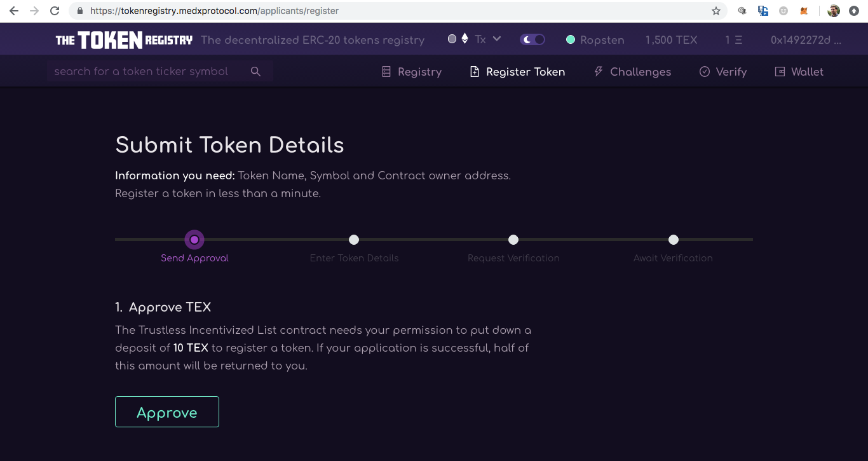Open the Challenges tab

coord(632,72)
